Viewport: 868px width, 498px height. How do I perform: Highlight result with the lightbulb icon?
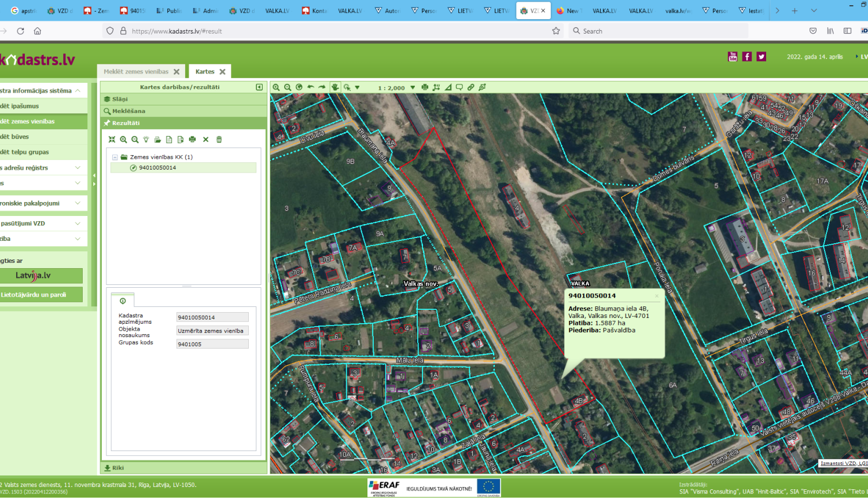[x=146, y=140]
